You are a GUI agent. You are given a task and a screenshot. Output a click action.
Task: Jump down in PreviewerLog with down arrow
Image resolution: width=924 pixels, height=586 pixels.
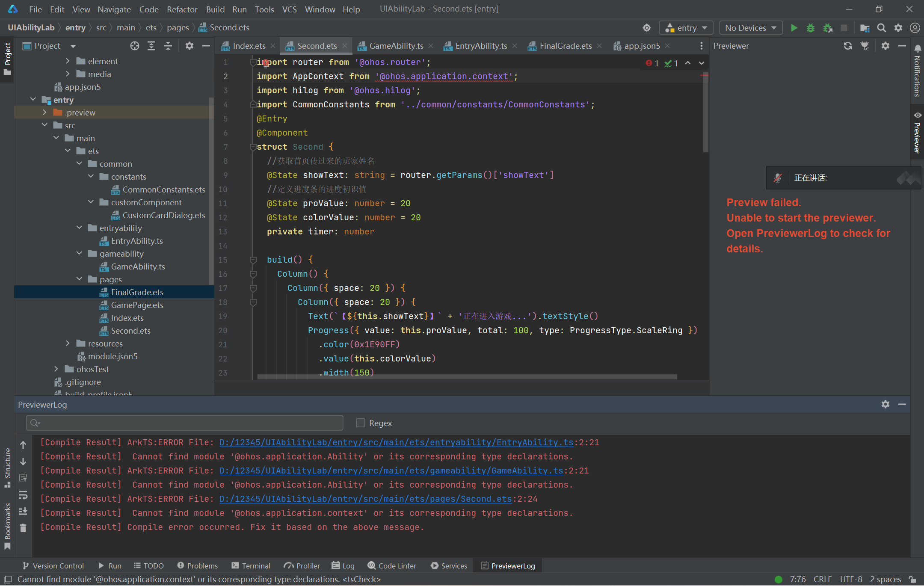coord(23,462)
